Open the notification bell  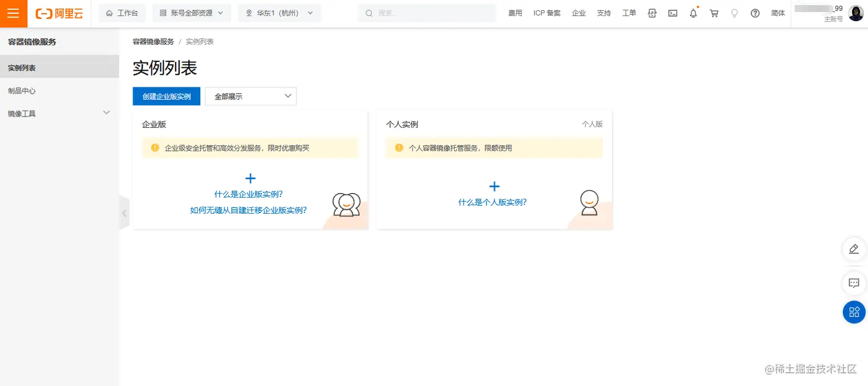(693, 13)
